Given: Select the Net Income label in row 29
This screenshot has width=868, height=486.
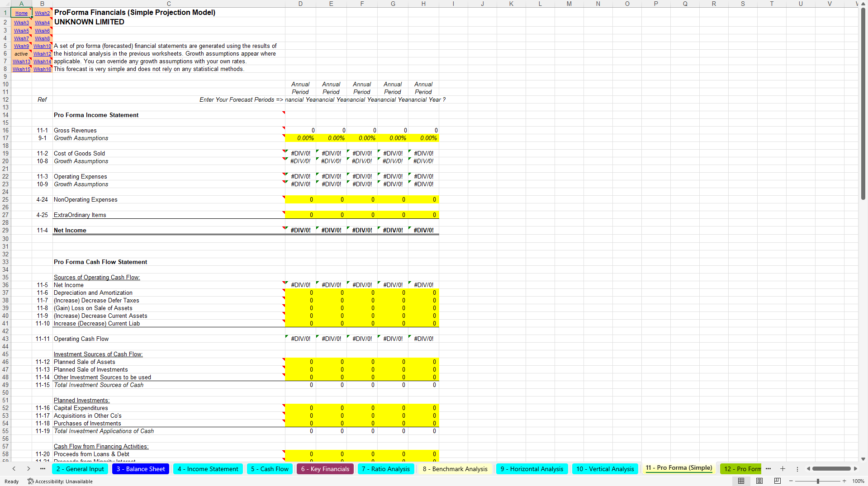Looking at the screenshot, I should pyautogui.click(x=70, y=230).
